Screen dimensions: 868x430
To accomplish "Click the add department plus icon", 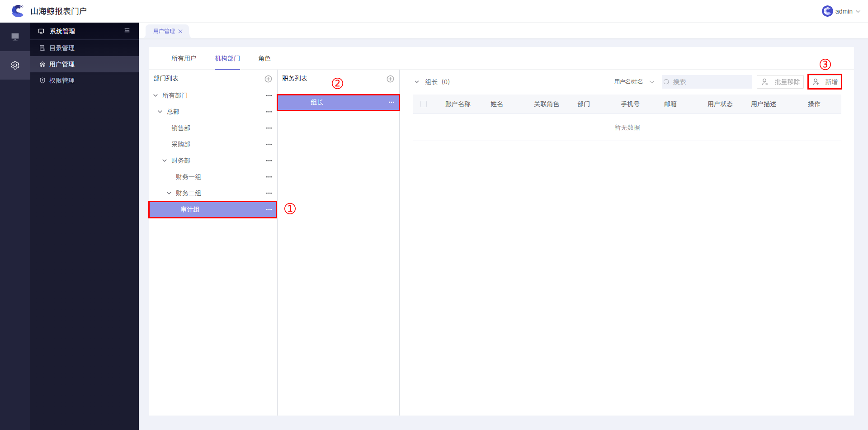I will [268, 79].
